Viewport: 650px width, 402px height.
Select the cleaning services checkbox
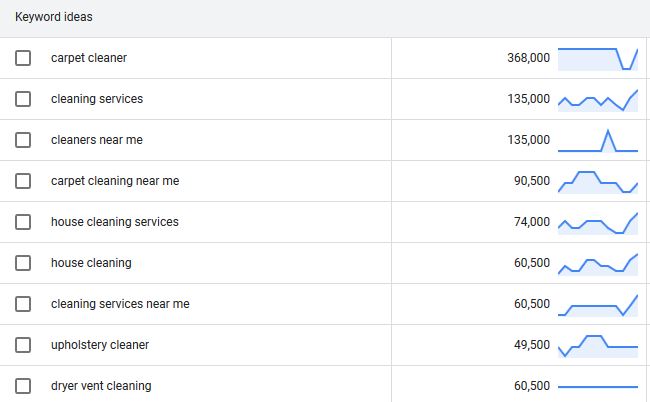coord(23,99)
